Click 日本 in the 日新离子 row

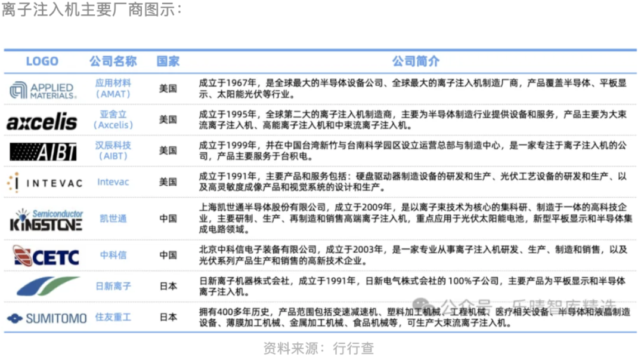[x=168, y=286]
